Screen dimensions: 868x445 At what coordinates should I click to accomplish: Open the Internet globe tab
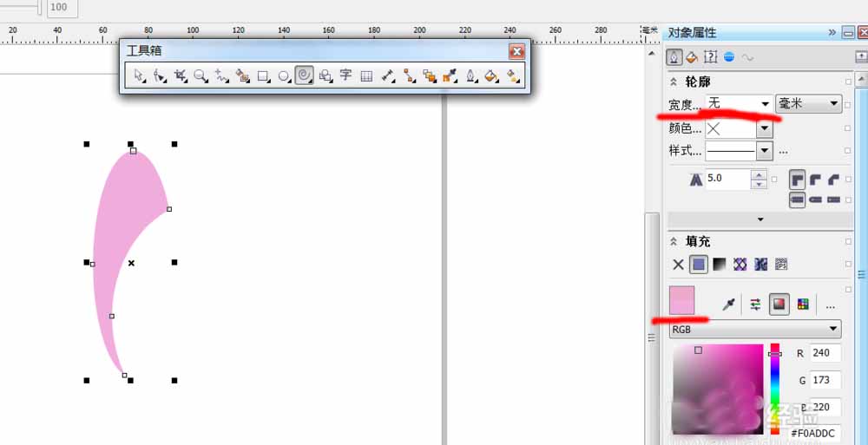[729, 56]
